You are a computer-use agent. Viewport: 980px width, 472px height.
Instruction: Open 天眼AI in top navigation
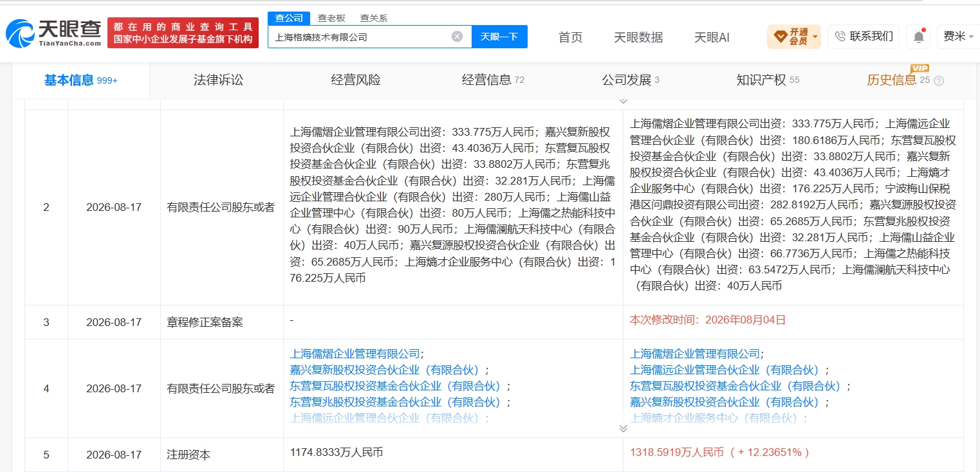pos(712,37)
